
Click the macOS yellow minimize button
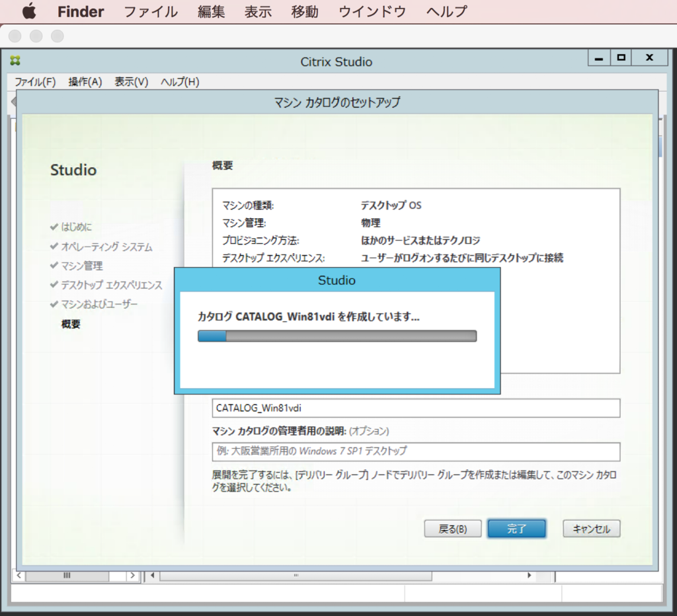(x=36, y=36)
